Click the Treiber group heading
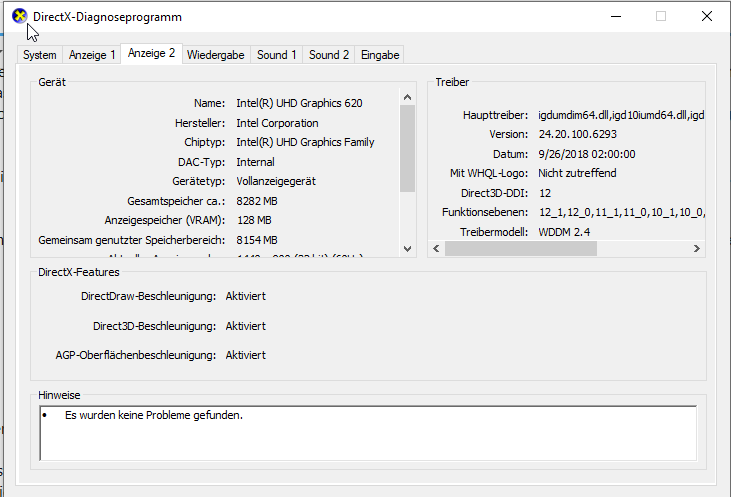 point(452,82)
